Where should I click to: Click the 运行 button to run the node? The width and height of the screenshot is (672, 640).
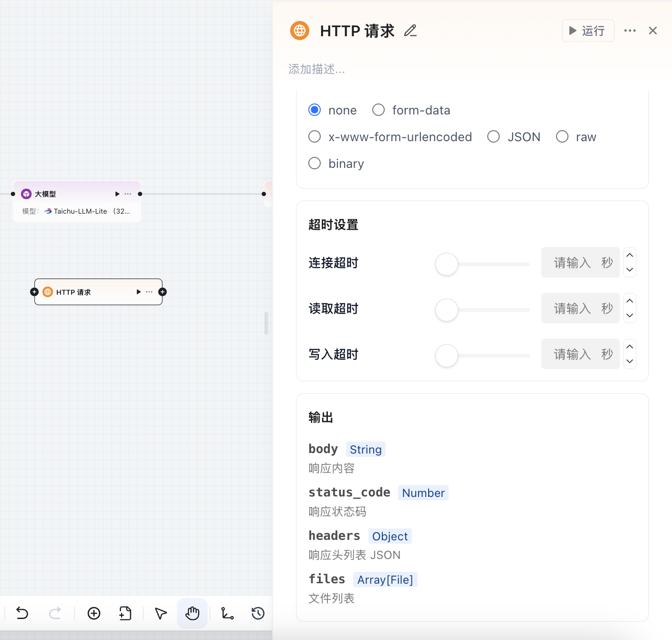588,31
